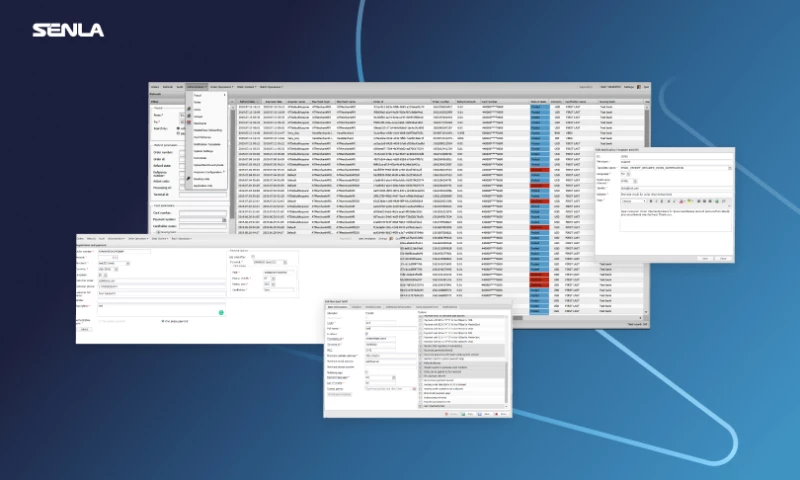This screenshot has width=800, height=480.
Task: Expand the Order Operations menu
Action: [222, 87]
